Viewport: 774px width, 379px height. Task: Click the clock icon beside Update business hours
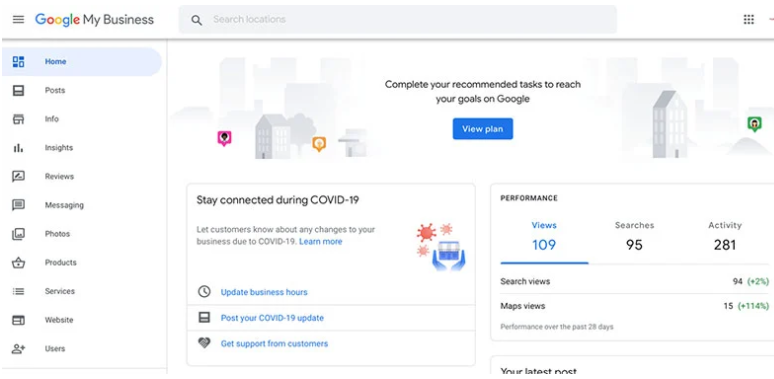[x=204, y=292]
